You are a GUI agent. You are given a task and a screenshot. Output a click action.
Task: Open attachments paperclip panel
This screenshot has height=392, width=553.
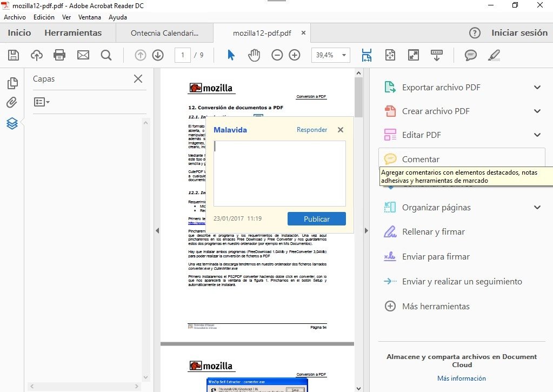tap(12, 103)
